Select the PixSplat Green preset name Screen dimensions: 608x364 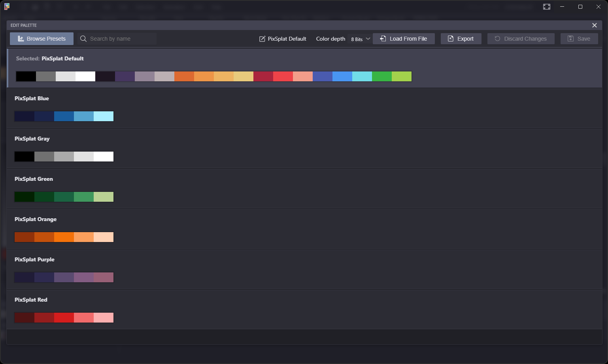pos(34,179)
